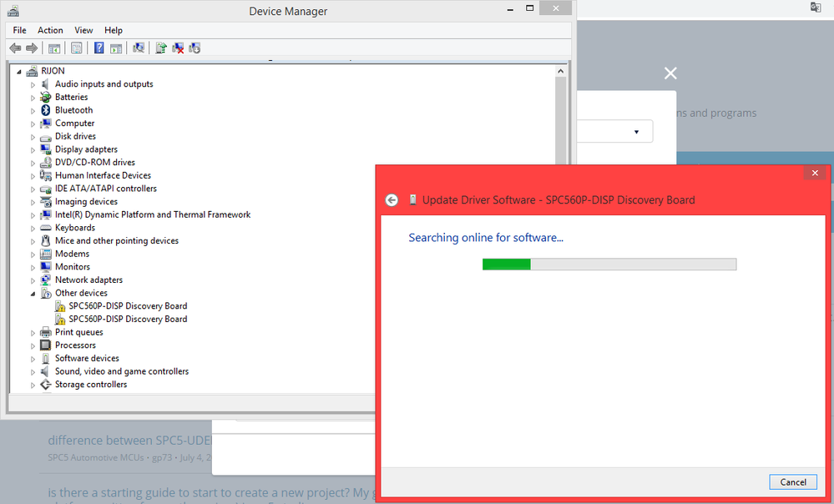Click the Computer category icon
The image size is (834, 504).
pyautogui.click(x=46, y=123)
